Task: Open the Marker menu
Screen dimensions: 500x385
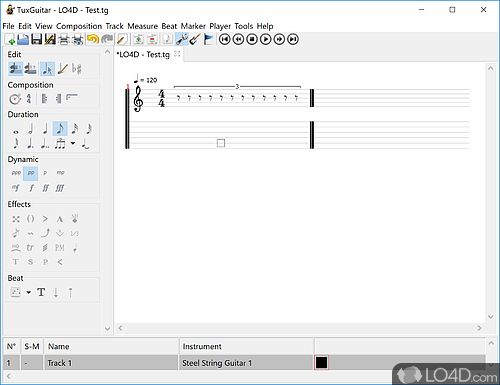Action: pos(193,26)
